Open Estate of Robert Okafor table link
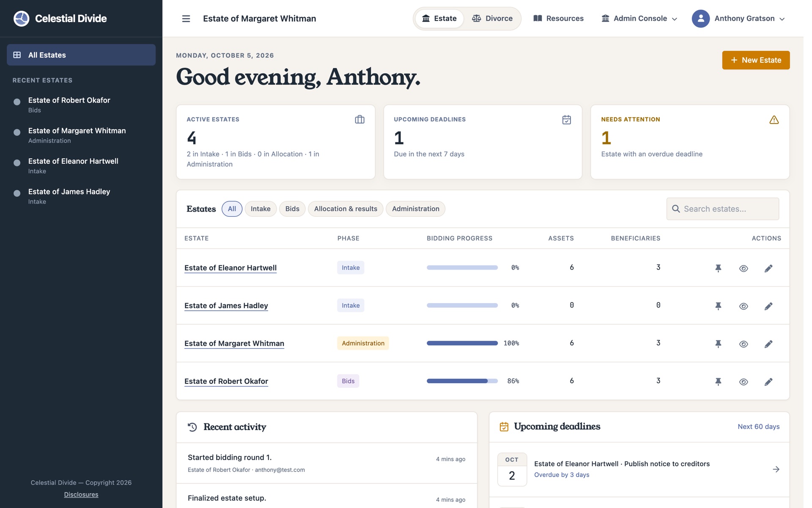This screenshot has width=812, height=508. (226, 381)
